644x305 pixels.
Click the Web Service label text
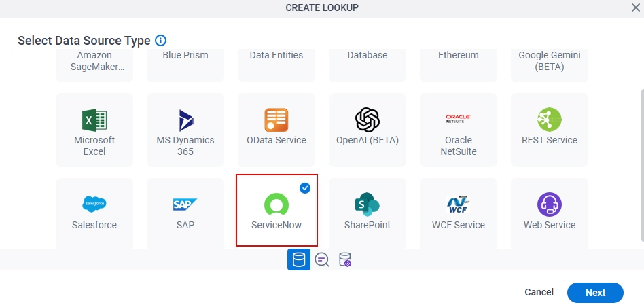pos(550,225)
